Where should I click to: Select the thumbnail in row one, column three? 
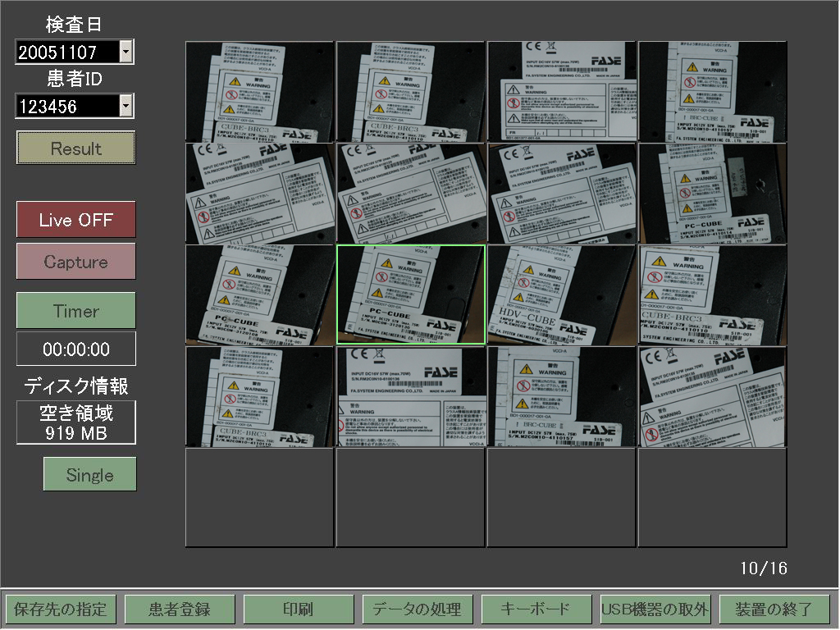coord(562,92)
